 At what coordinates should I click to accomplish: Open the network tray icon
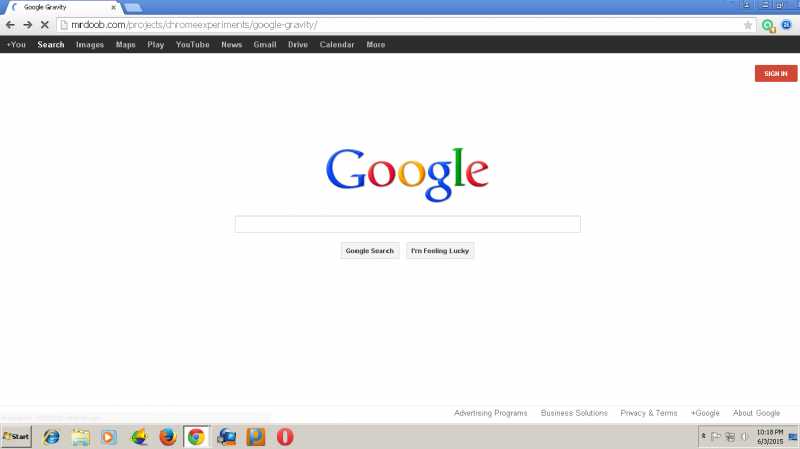pyautogui.click(x=730, y=437)
